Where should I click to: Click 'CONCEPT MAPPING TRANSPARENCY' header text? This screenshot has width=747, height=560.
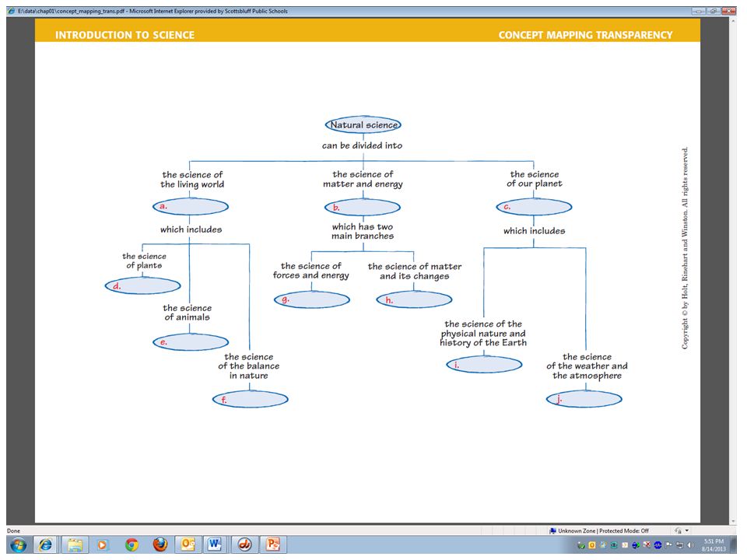pyautogui.click(x=585, y=35)
